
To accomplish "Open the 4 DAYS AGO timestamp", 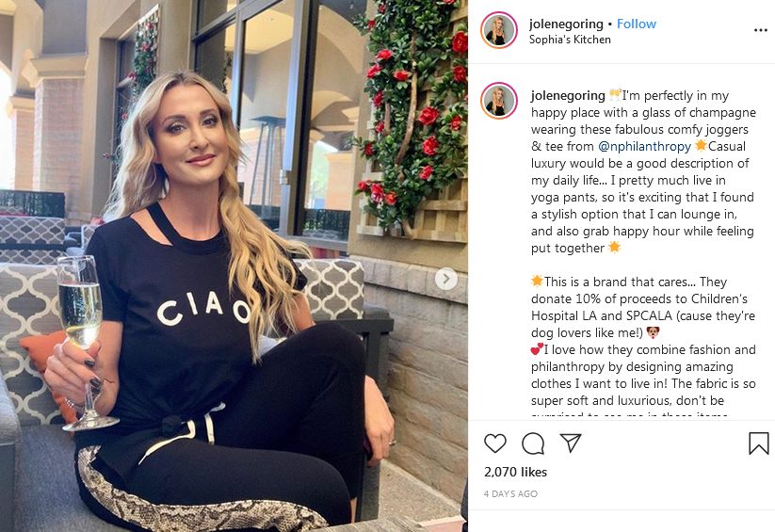I will (510, 493).
